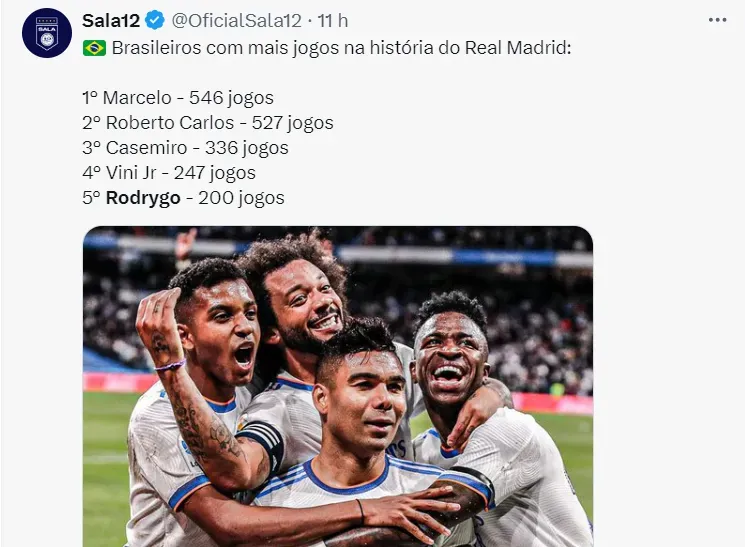Open the three-dot more options menu

[x=717, y=20]
